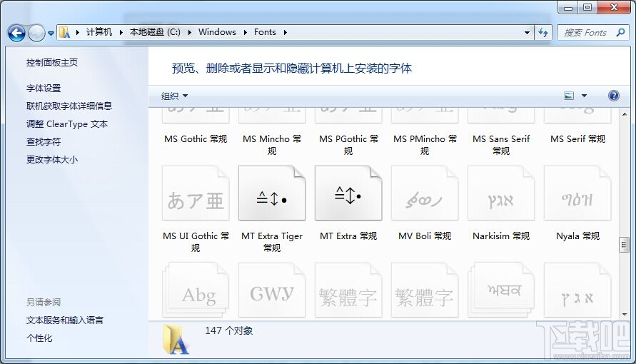Click the vertical scrollbar thumb

pyautogui.click(x=625, y=245)
